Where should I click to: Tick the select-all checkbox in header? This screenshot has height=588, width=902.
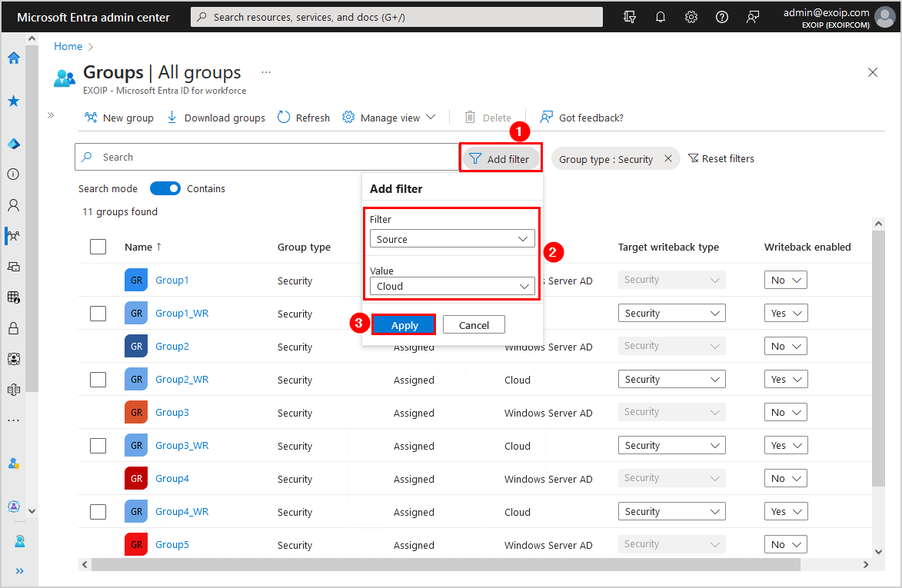coord(98,247)
